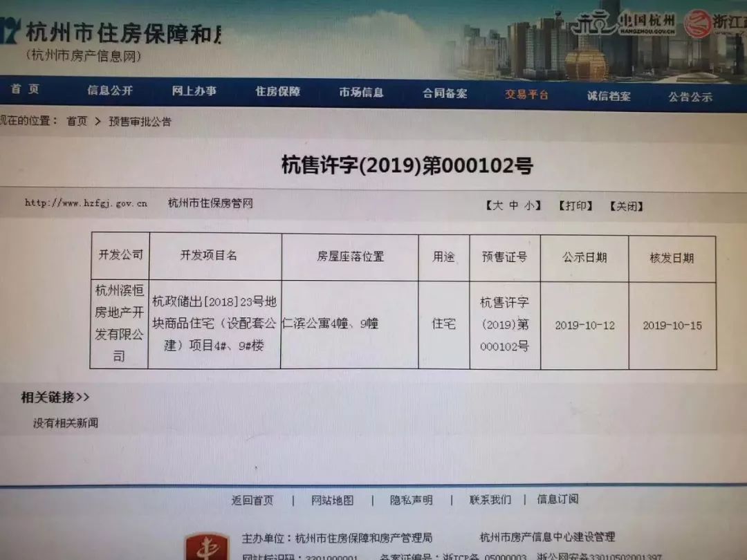Click the blue site emblem top-left corner

(x=10, y=28)
